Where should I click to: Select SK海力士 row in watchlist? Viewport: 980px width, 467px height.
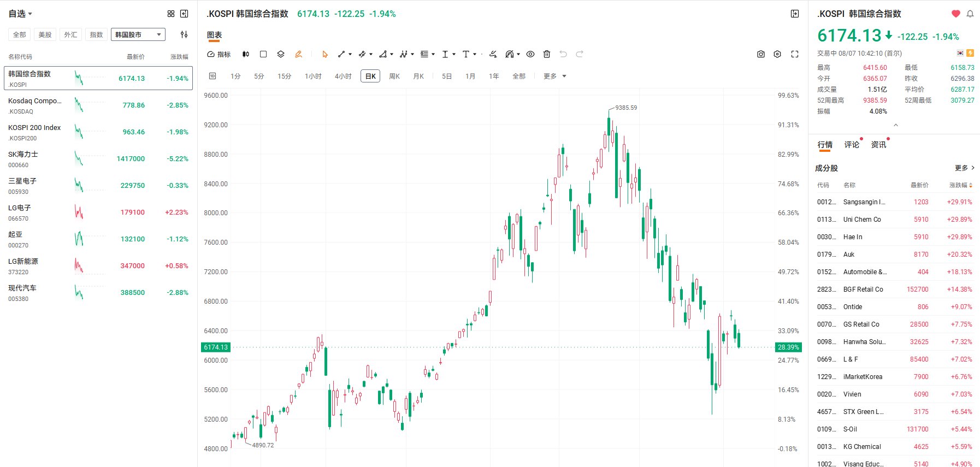[x=98, y=159]
